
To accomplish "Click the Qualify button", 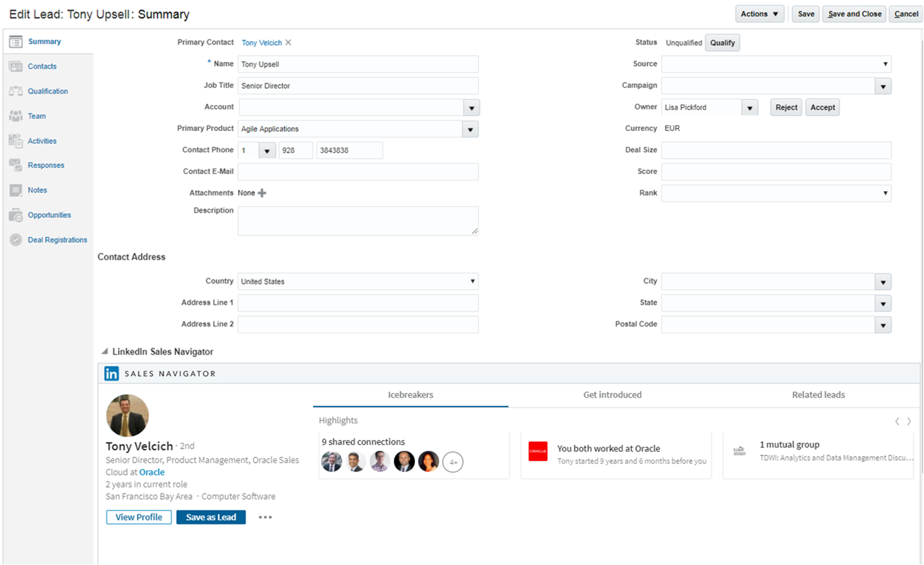I will 722,43.
